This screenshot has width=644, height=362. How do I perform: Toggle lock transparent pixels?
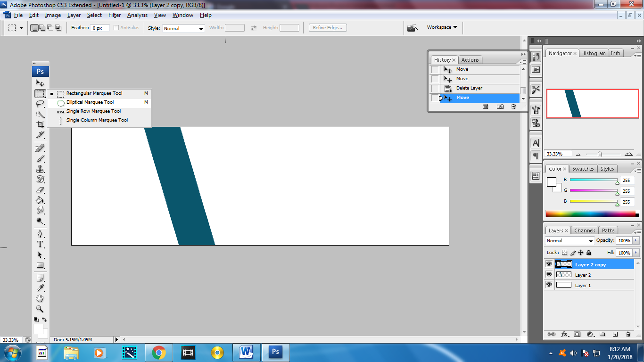tap(564, 253)
